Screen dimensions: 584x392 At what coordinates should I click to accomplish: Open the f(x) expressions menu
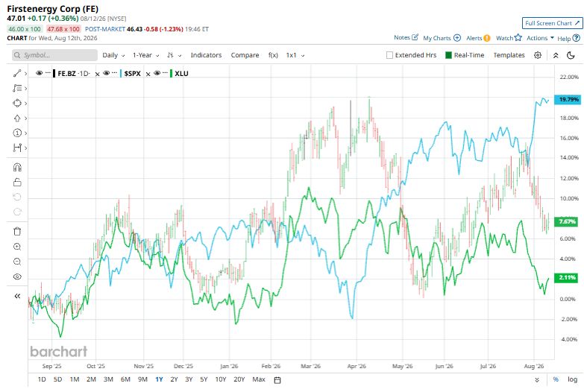(x=273, y=55)
